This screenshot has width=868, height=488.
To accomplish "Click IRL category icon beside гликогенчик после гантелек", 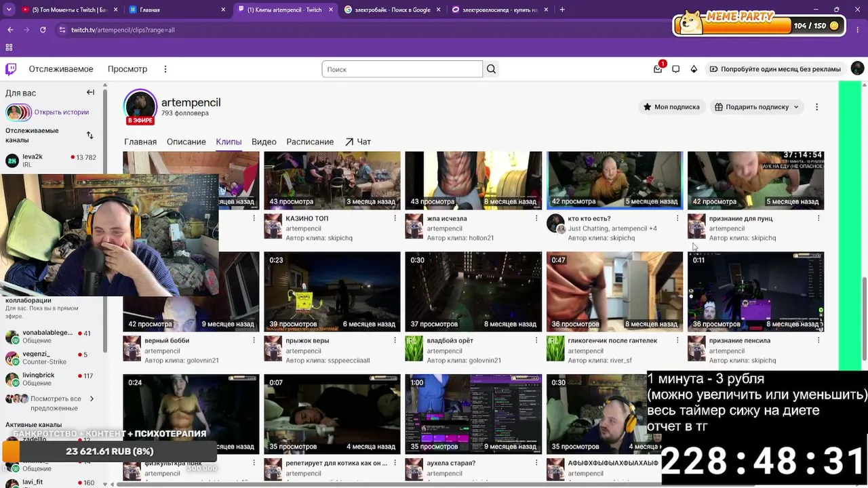I will click(x=555, y=348).
